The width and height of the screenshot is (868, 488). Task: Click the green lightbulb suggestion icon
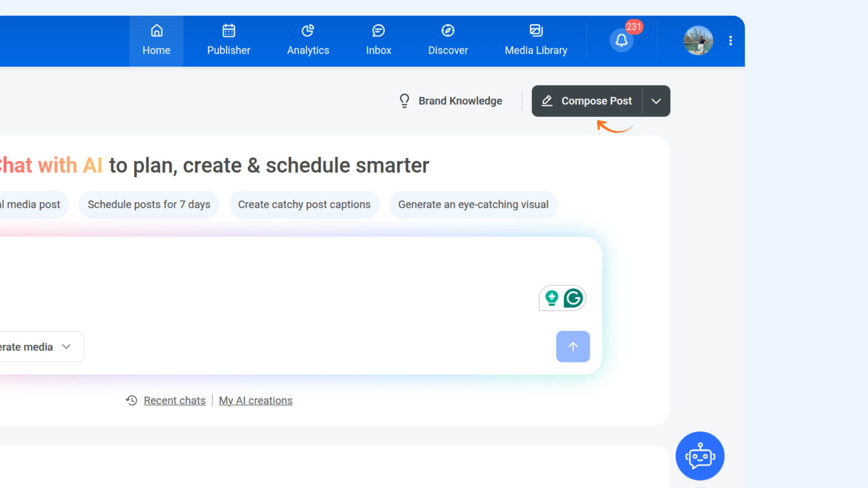click(x=552, y=298)
